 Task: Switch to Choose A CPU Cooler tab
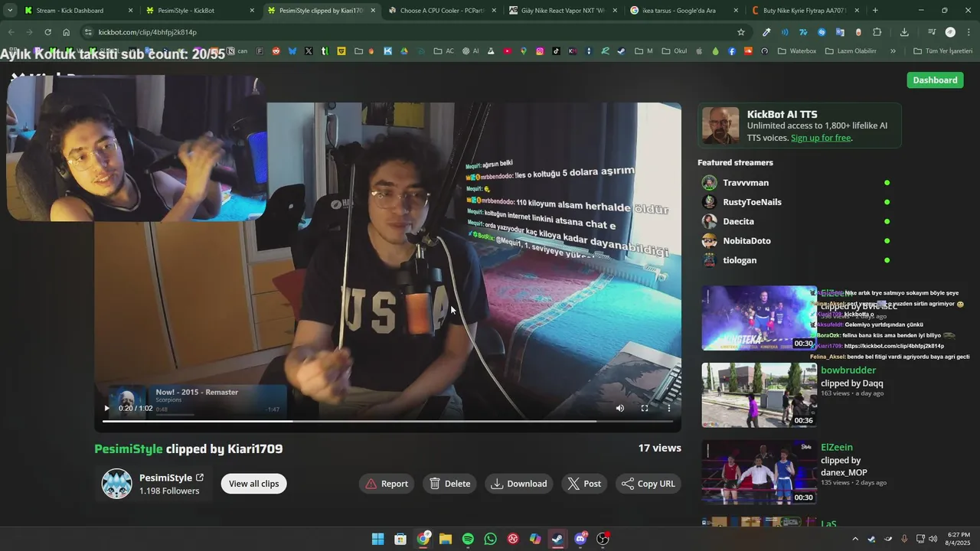tap(443, 11)
